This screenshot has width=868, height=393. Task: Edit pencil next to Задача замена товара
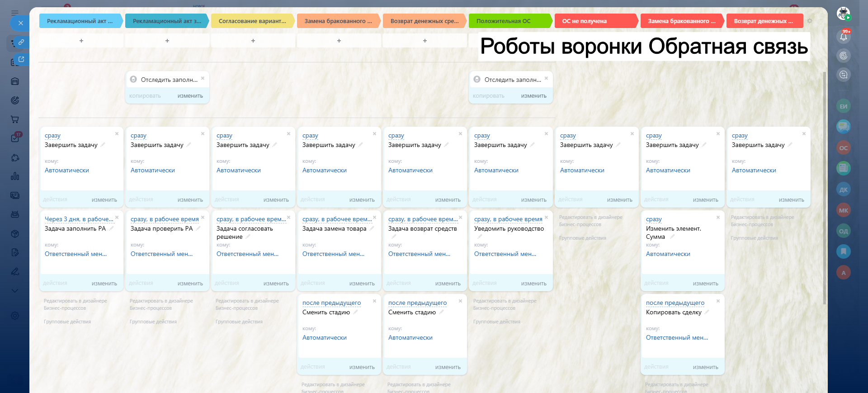click(372, 228)
